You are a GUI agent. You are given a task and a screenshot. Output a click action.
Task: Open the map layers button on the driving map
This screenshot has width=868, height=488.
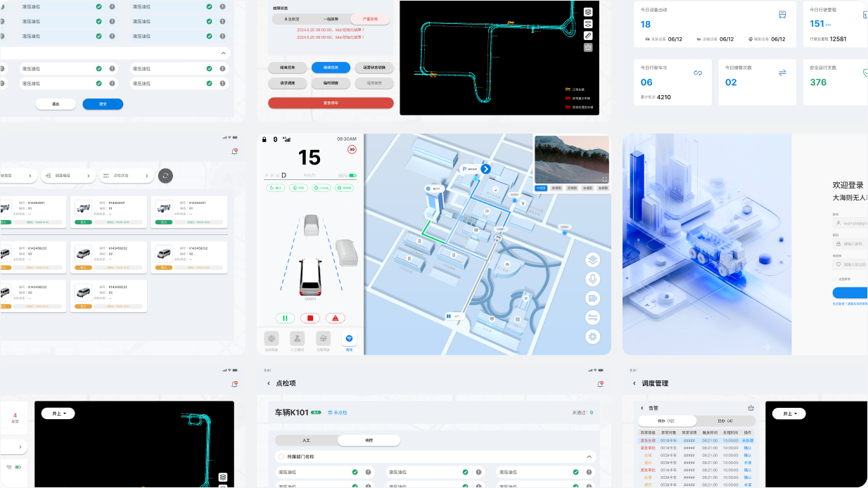(593, 259)
